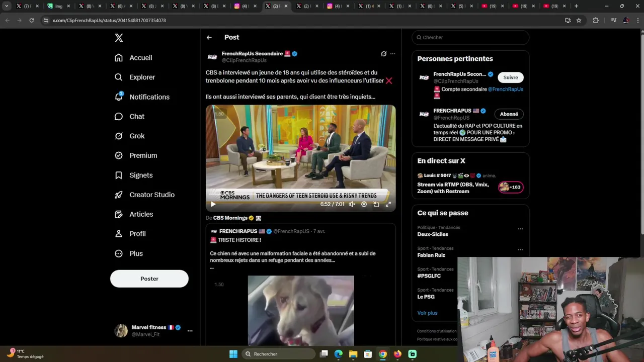Click the Poster button
The width and height of the screenshot is (644, 362).
click(149, 279)
